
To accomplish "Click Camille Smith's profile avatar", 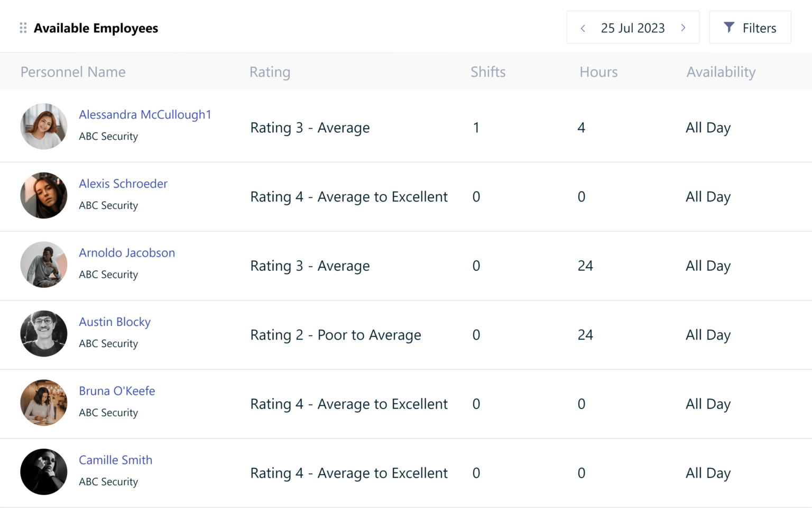I will click(44, 472).
